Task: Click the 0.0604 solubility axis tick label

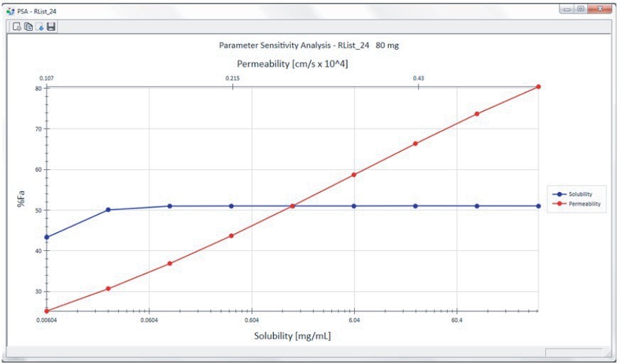Action: [149, 320]
